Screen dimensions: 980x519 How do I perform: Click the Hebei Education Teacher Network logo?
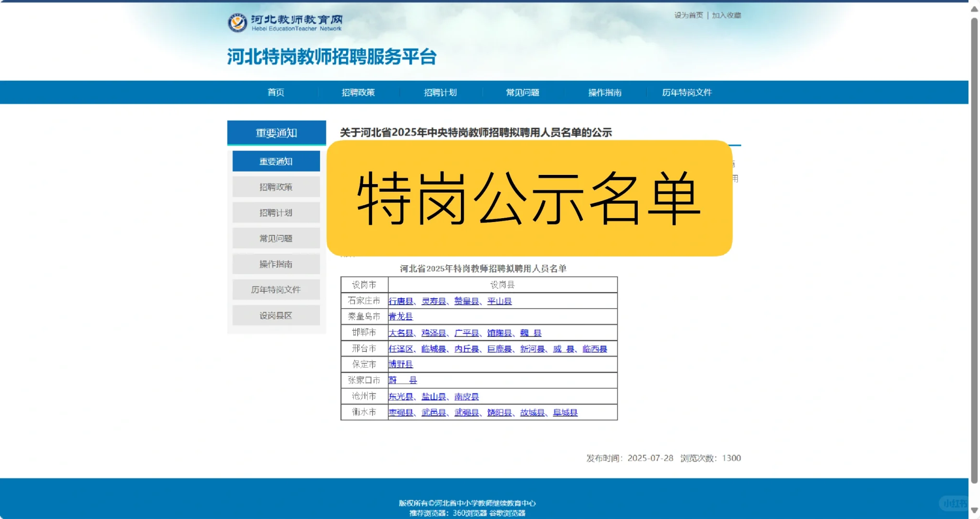click(285, 23)
